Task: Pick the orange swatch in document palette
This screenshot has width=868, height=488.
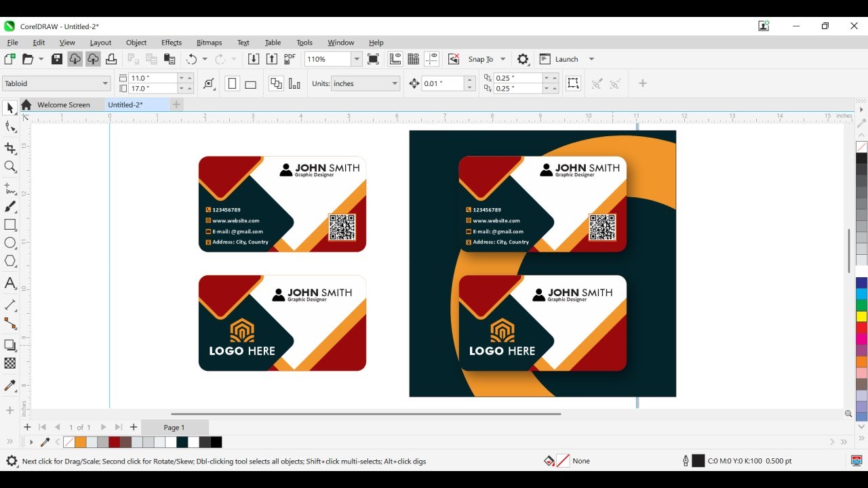Action: point(80,442)
